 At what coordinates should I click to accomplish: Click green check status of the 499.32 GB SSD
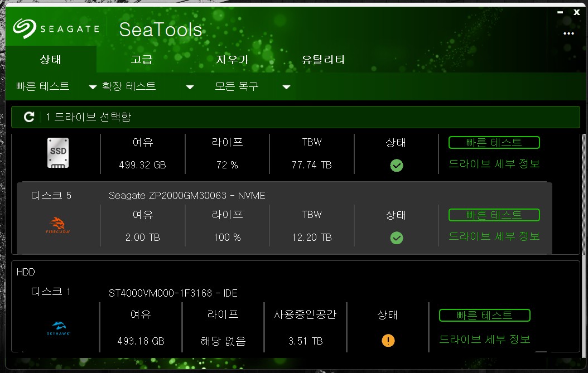point(397,166)
